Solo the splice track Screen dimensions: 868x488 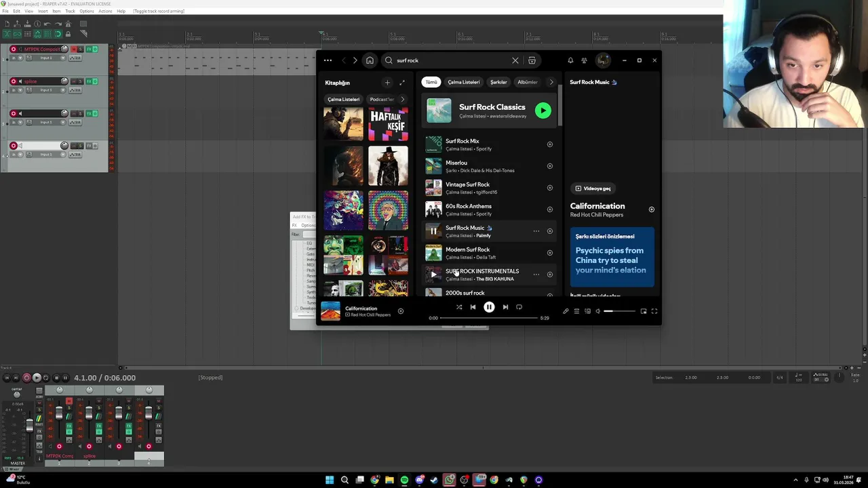pyautogui.click(x=80, y=81)
